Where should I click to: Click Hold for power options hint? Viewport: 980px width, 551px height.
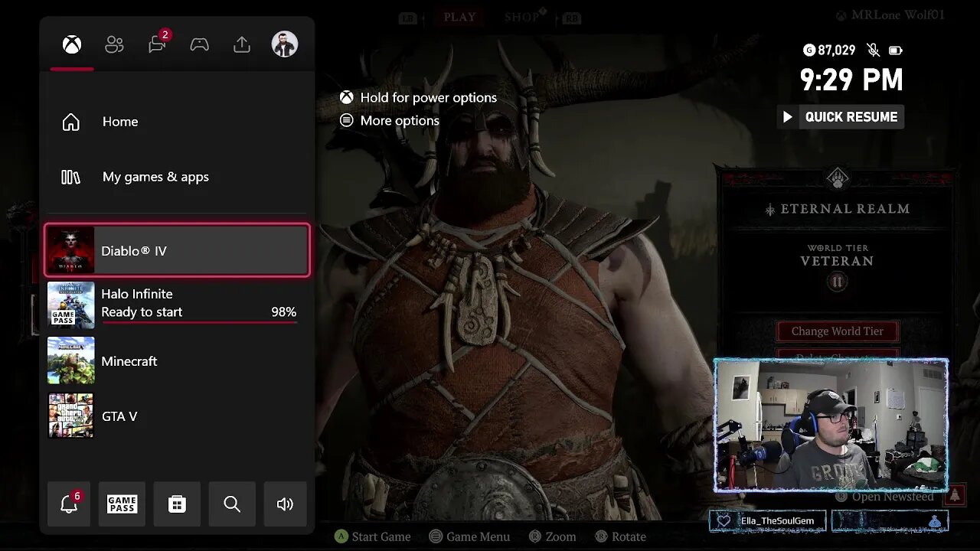tap(419, 97)
